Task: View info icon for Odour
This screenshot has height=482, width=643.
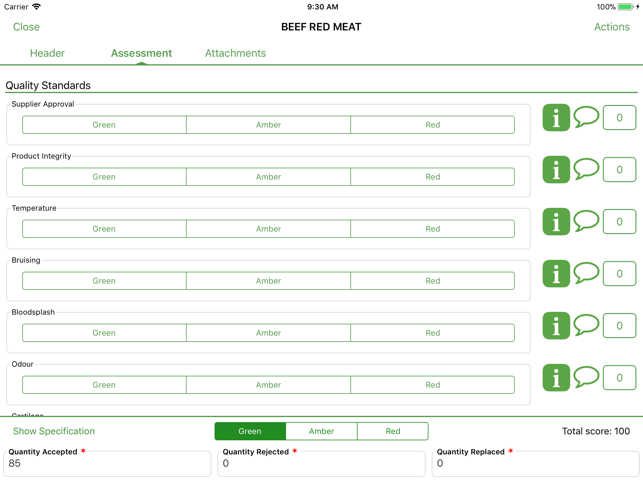Action: click(x=556, y=378)
